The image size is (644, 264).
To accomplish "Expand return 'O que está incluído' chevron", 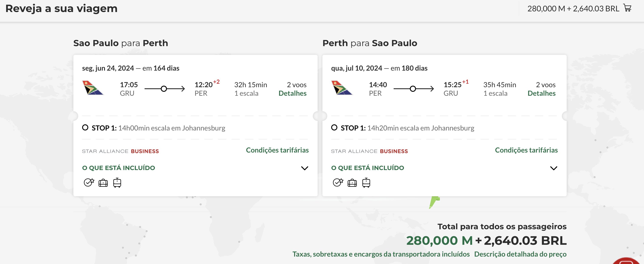I will pyautogui.click(x=554, y=168).
